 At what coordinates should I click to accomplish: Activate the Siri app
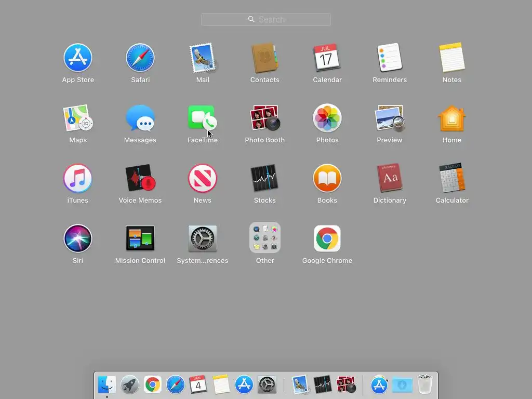78,238
